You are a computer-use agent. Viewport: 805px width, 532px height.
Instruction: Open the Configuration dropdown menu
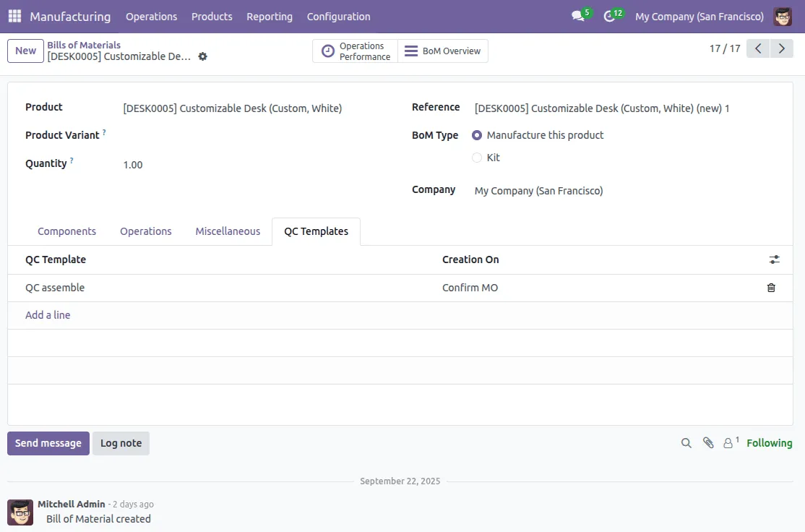pos(338,16)
